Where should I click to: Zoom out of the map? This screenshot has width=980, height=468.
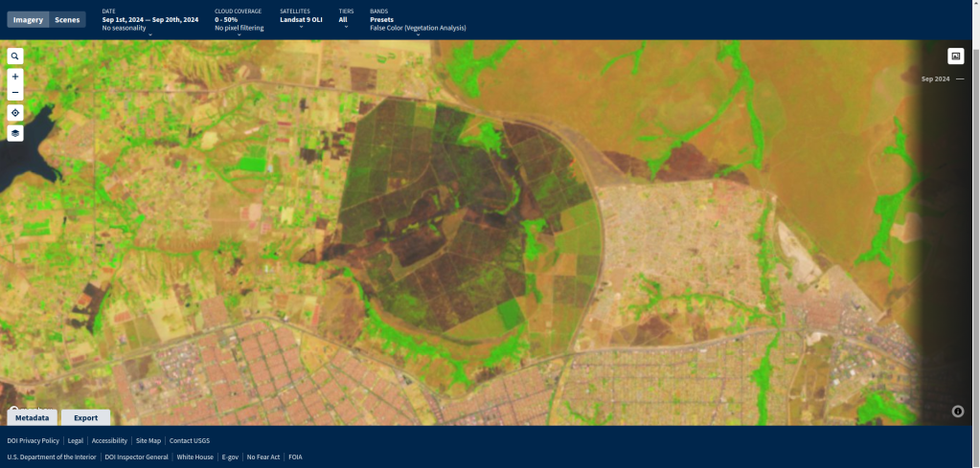coord(14,93)
